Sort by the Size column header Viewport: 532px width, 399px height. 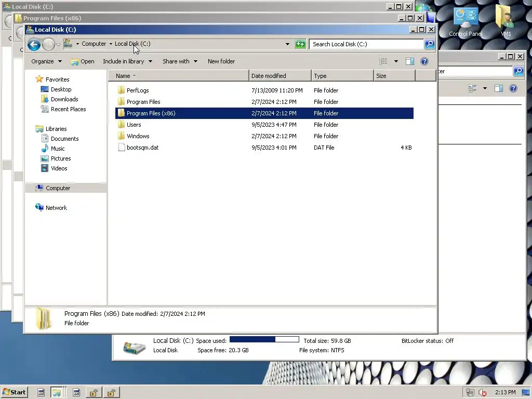point(394,76)
